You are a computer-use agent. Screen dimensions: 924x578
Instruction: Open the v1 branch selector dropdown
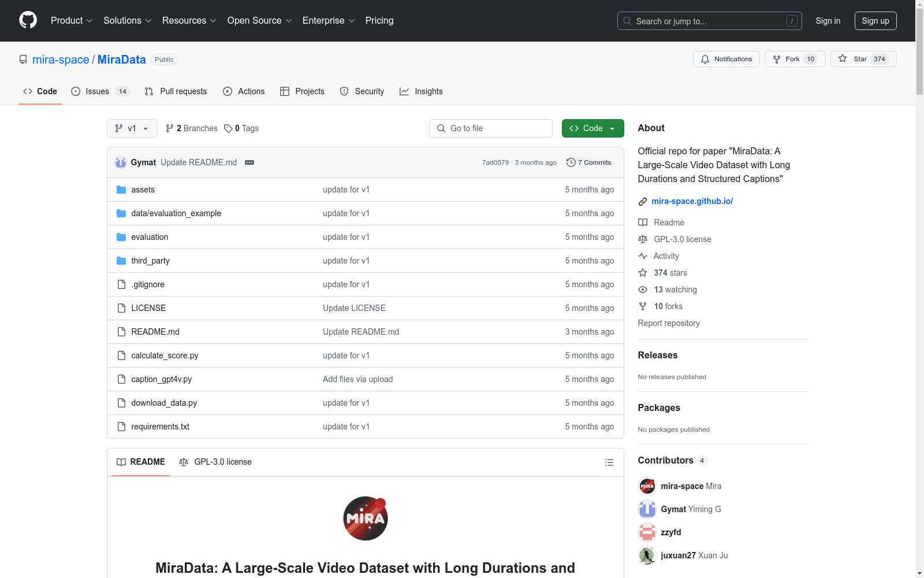coord(132,128)
